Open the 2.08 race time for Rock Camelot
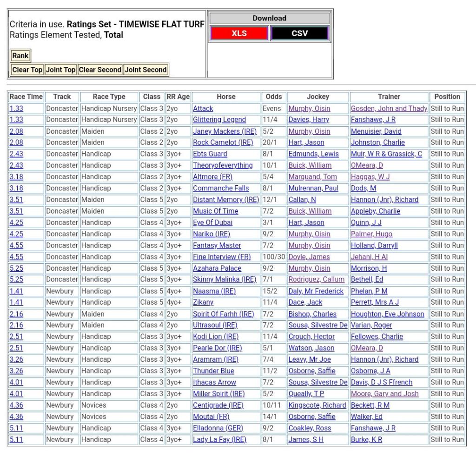Viewport: 476px width, 456px height. [x=16, y=143]
